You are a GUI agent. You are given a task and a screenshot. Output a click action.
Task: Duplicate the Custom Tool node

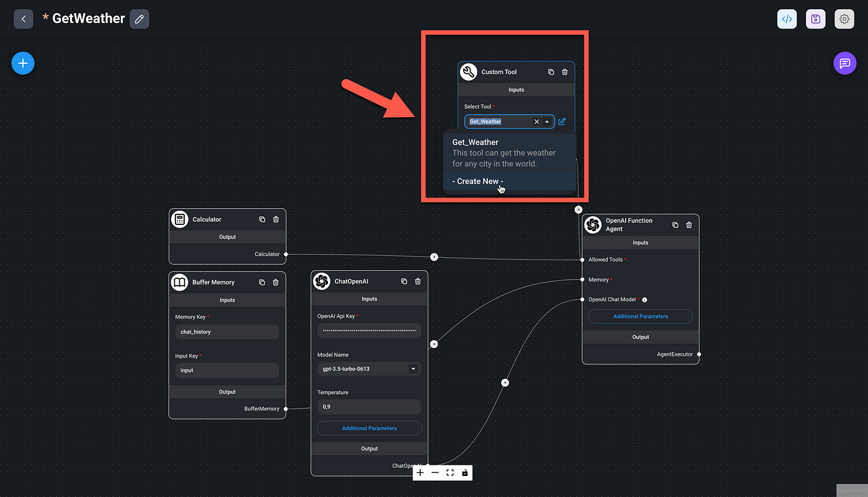551,72
